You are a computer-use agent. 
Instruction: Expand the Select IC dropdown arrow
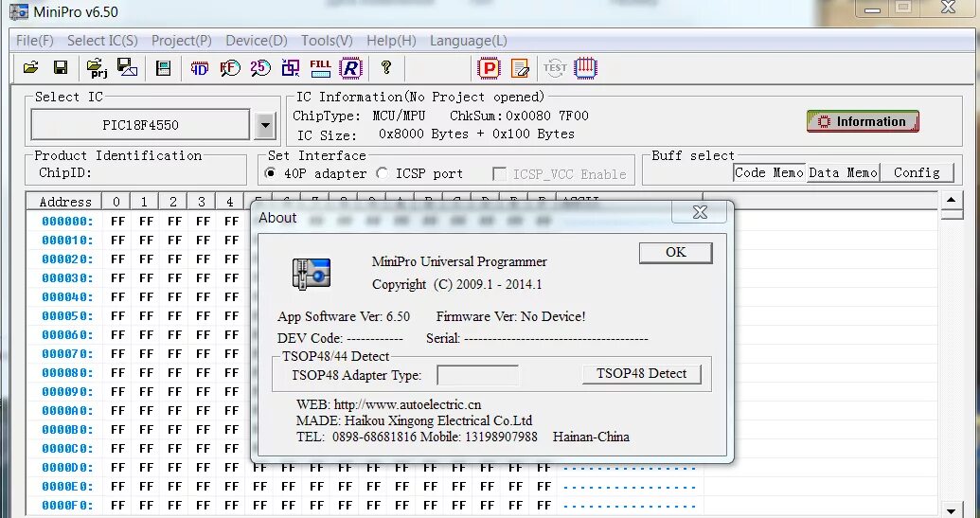[x=265, y=125]
